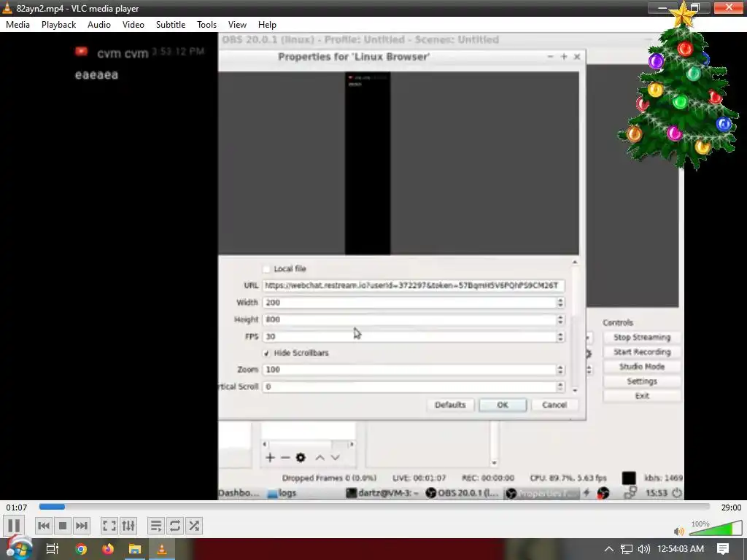This screenshot has height=560, width=747.
Task: Mute audio with VLC speaker icon
Action: point(679,531)
